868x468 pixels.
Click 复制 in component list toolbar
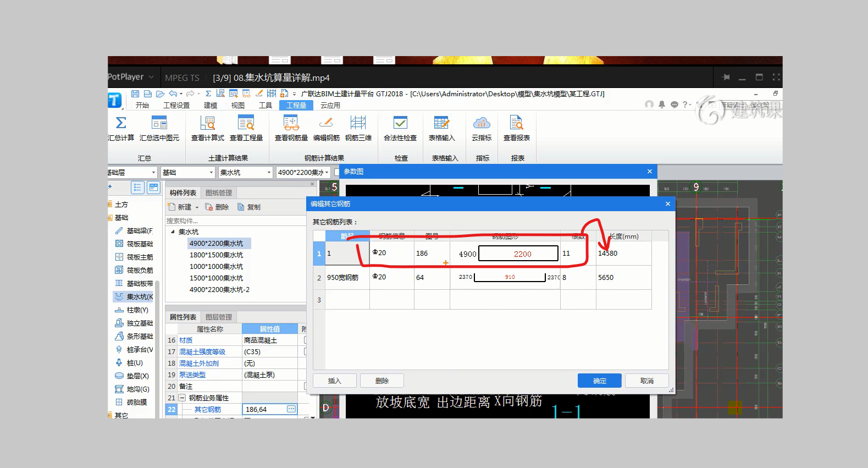248,207
